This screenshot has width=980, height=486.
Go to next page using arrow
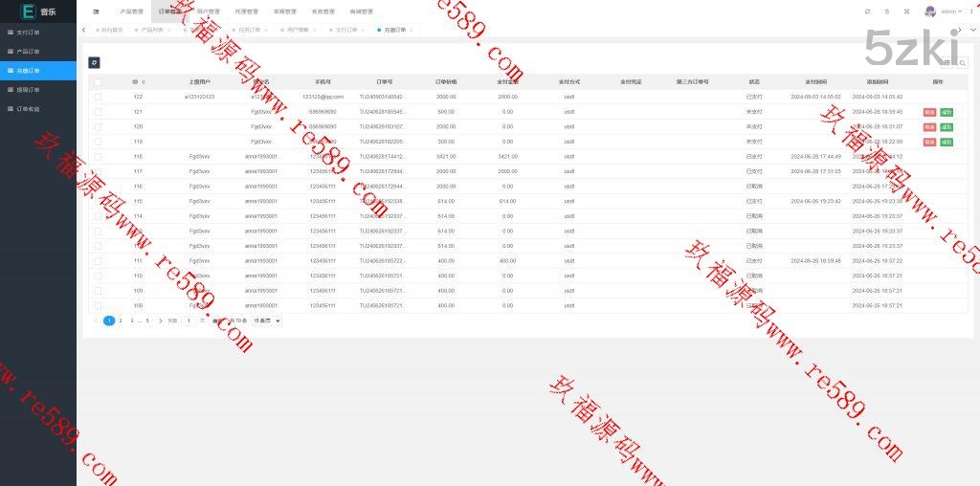(161, 320)
